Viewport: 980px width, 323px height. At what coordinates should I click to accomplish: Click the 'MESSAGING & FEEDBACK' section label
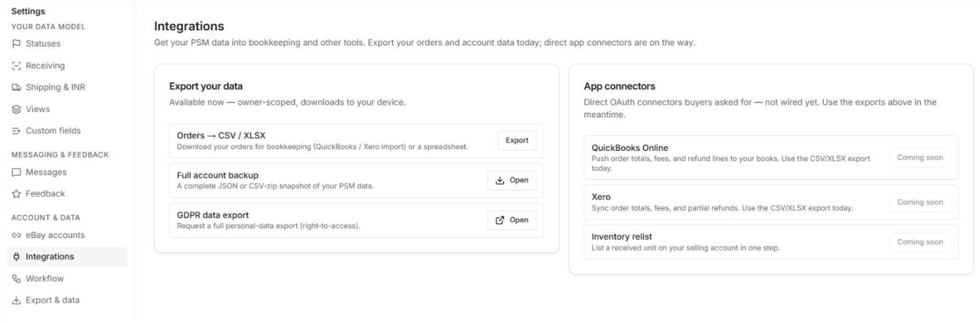[60, 155]
